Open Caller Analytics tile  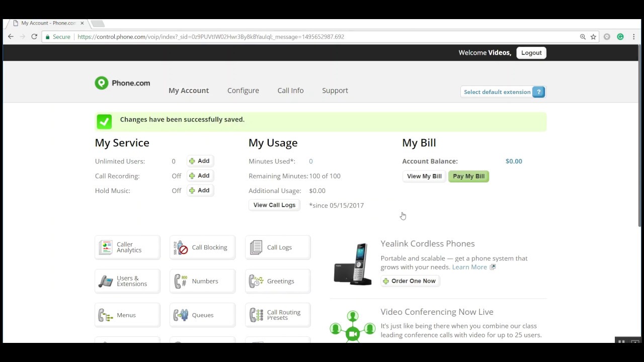click(x=128, y=247)
